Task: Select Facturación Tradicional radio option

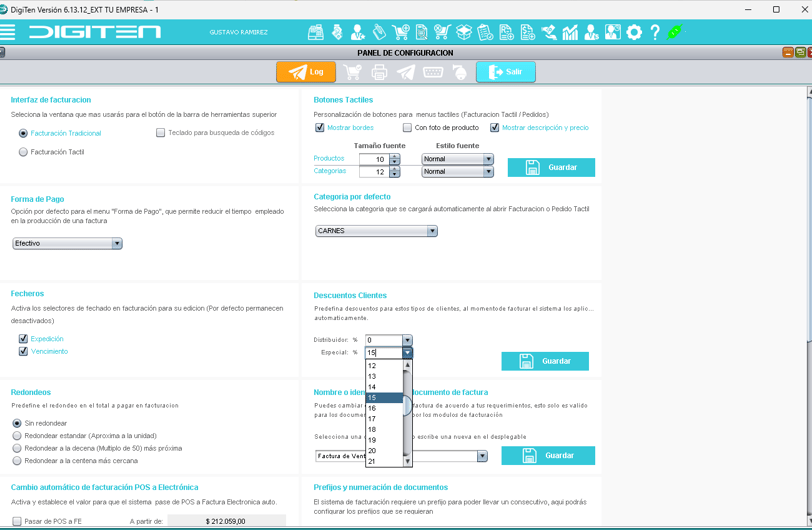Action: 23,133
